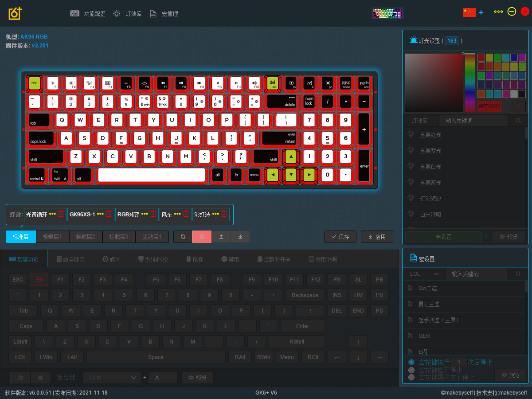Remove the 彩虹波 light effect
The image size is (532, 399).
224,214
